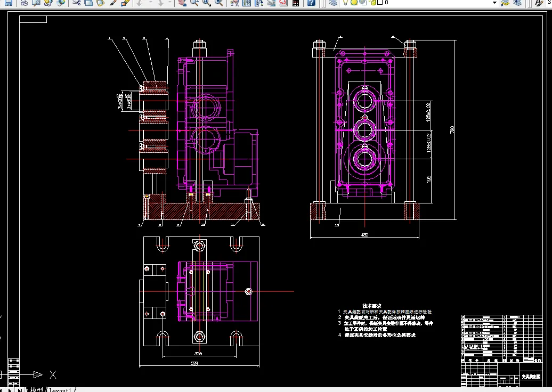Open DesignCenter
The height and width of the screenshot is (392, 552).
246,3
